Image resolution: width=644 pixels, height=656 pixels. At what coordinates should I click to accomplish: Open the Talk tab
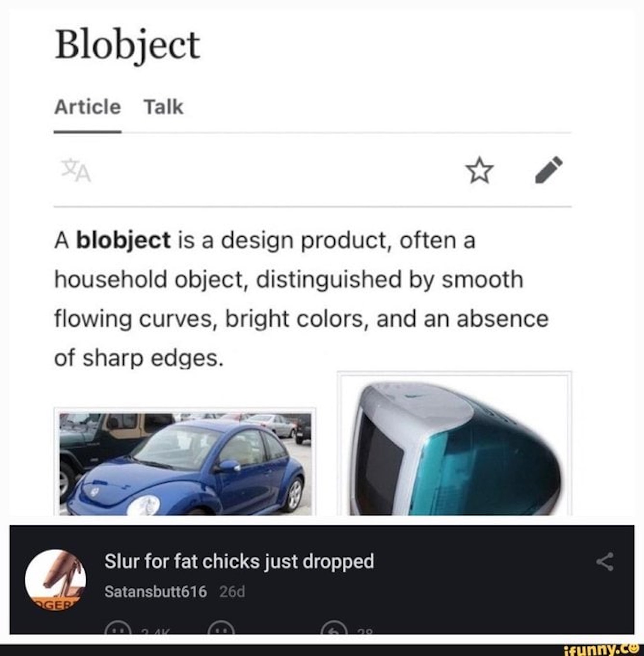tap(164, 107)
